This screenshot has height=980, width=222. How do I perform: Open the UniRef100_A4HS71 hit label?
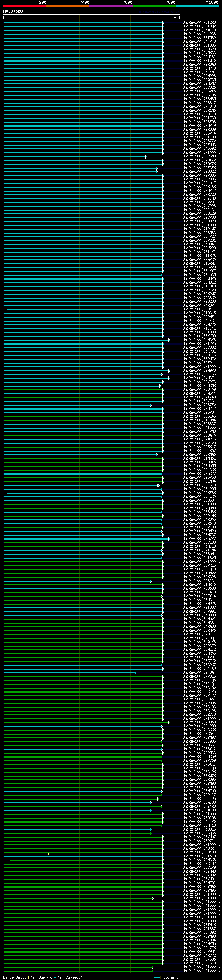[x=199, y=378]
